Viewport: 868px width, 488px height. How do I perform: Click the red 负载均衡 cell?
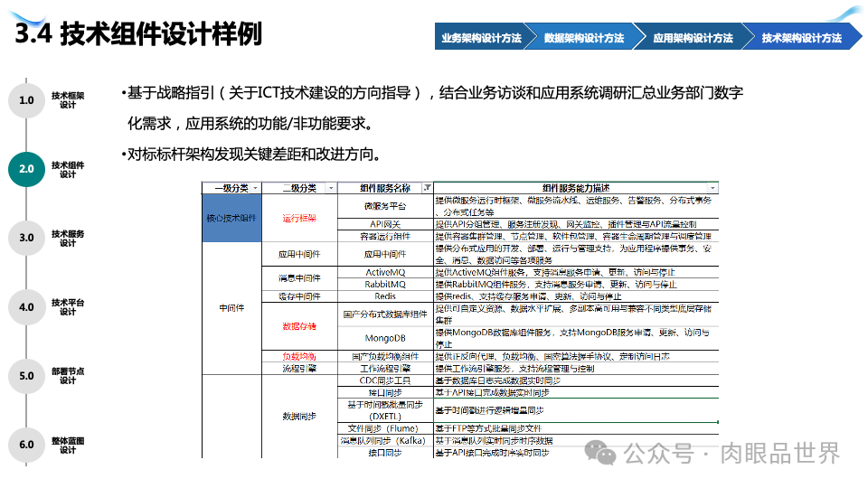point(299,356)
